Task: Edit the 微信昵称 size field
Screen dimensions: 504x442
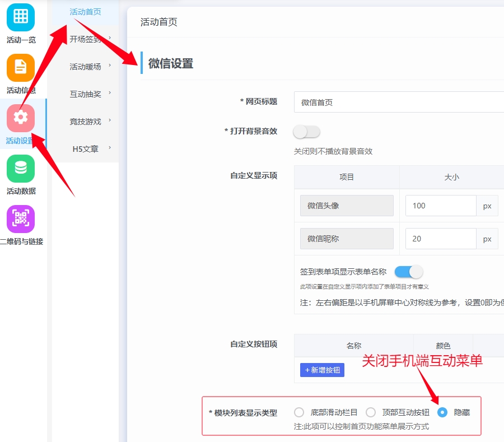Action: (x=441, y=239)
